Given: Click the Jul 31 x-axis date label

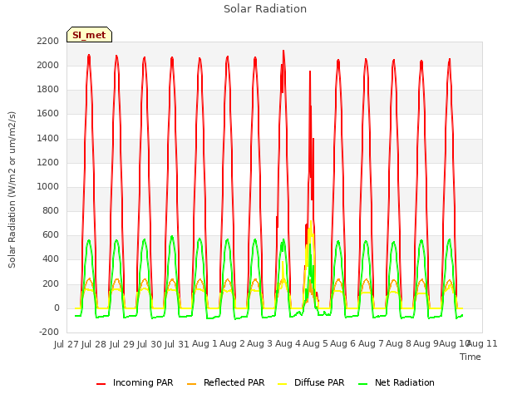Looking at the screenshot, I should pos(177,344).
